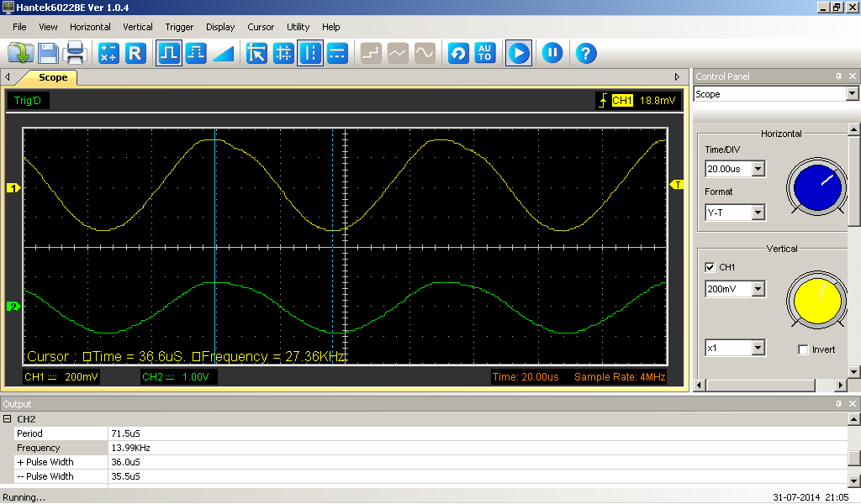Uncheck the CH1 channel checkbox
Viewport: 861px width, 504px height.
click(x=710, y=267)
